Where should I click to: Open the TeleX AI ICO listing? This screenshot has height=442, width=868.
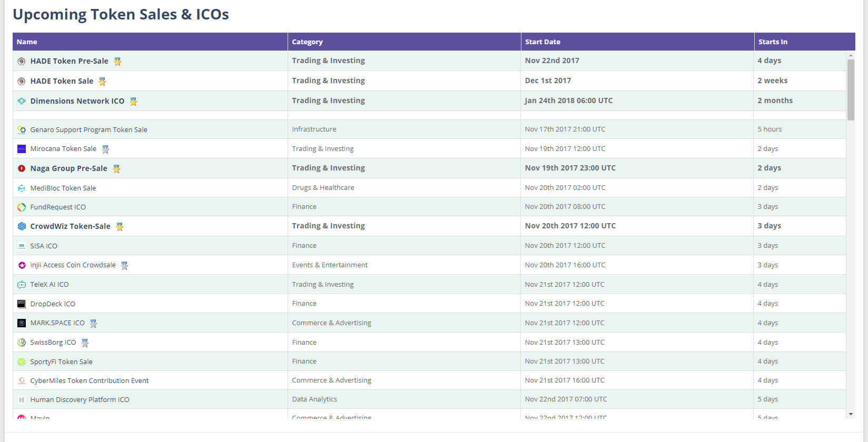tap(50, 285)
